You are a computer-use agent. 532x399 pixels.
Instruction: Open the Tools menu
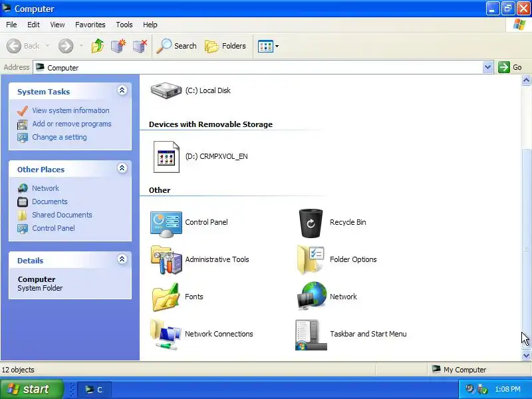pyautogui.click(x=124, y=25)
